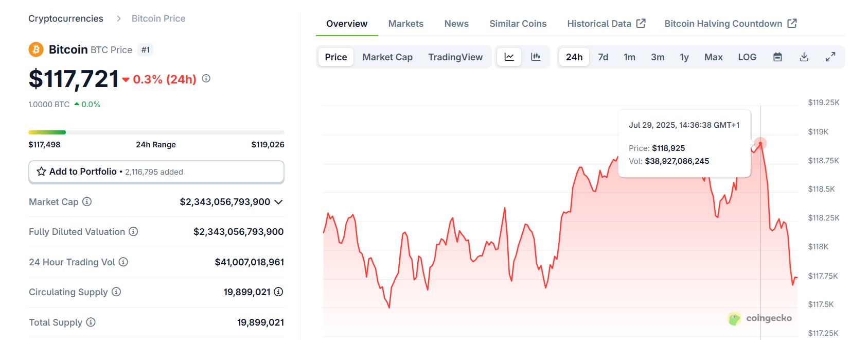The height and width of the screenshot is (340, 868).
Task: Click the 24h Range progress bar
Action: (x=156, y=132)
